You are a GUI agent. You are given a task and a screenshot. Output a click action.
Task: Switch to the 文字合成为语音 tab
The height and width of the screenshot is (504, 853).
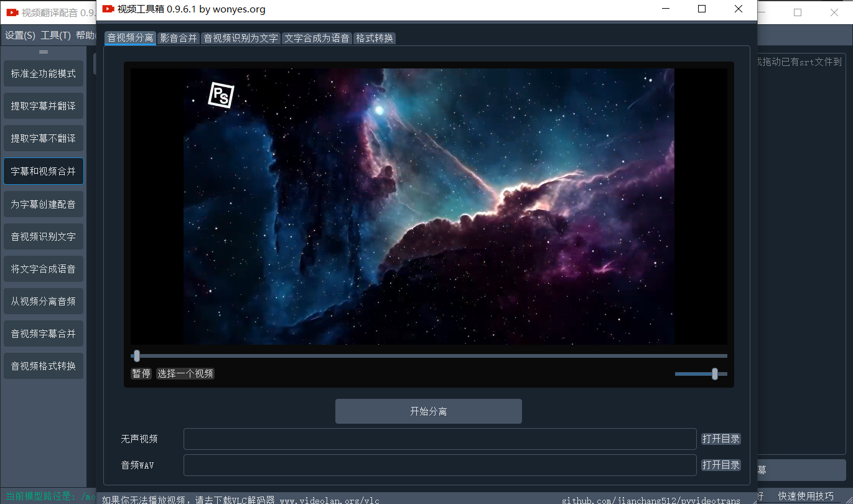[317, 38]
